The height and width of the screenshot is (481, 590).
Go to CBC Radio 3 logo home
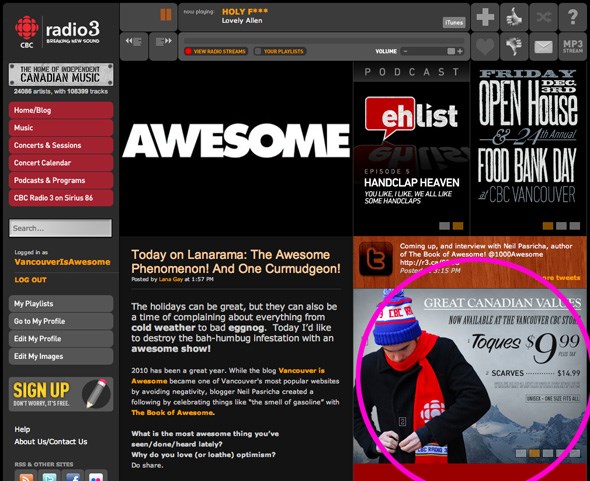point(57,32)
